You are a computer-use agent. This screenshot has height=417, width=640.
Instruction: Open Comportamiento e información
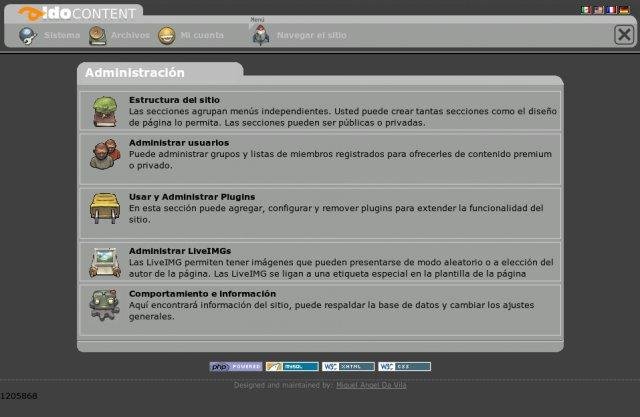202,294
